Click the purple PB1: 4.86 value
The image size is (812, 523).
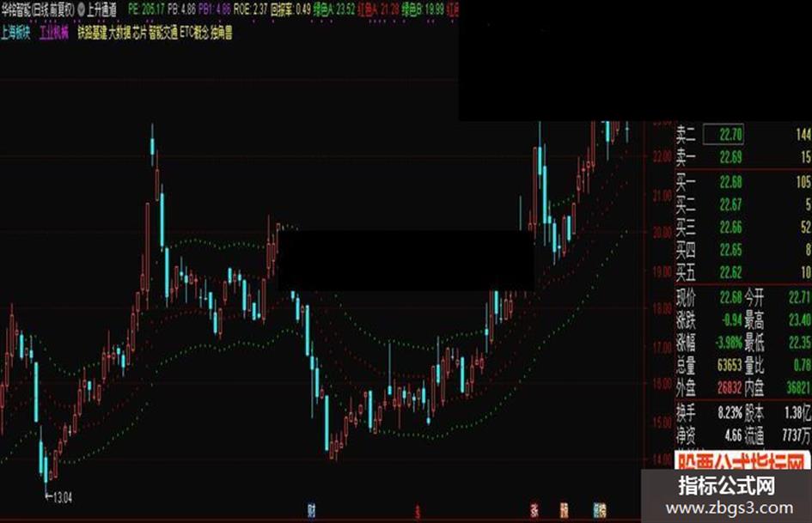tap(215, 9)
